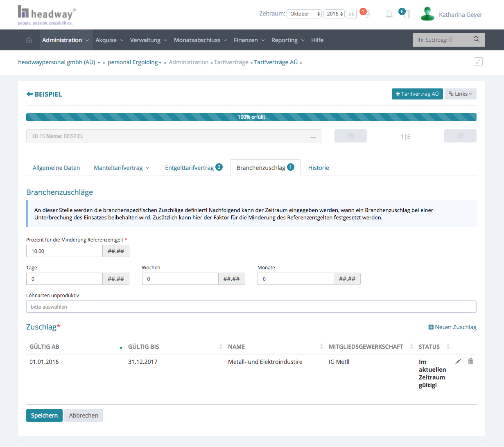Viewport: 504px width, 447px height.
Task: Click the Lohnarten unproduktiv selection field
Action: (251, 307)
